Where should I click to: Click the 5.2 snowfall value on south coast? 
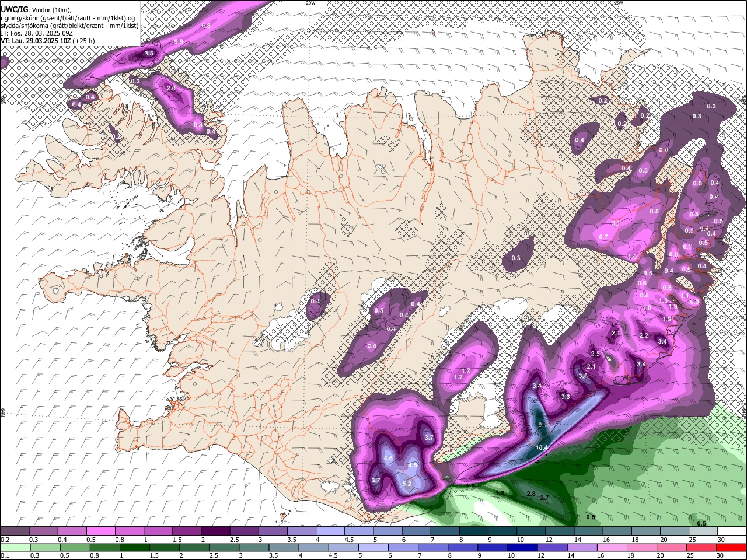pyautogui.click(x=407, y=484)
